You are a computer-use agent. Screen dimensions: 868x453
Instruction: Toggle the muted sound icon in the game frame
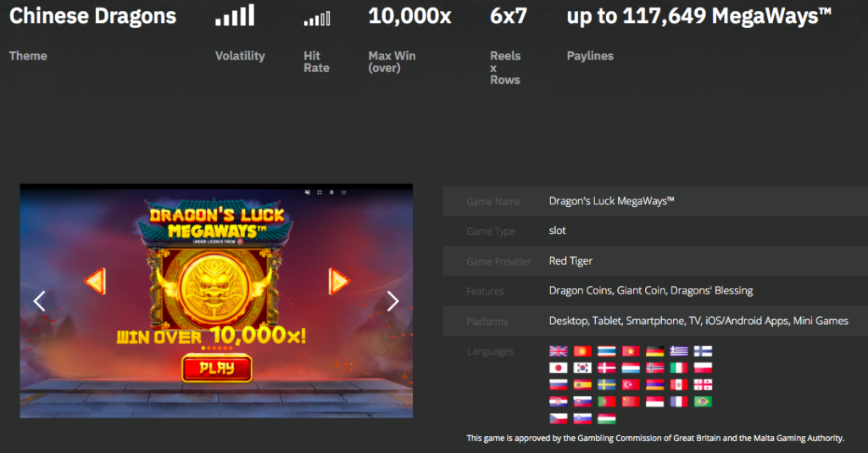pos(307,193)
